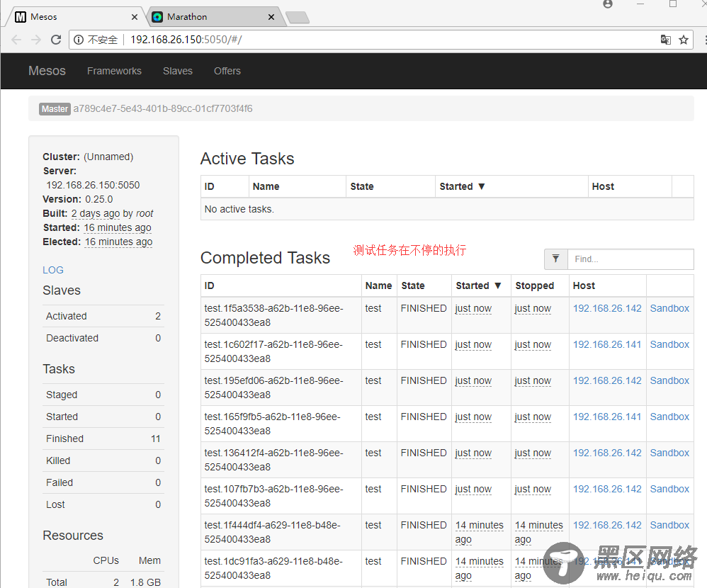707x588 pixels.
Task: Open the Chrome profile icon
Action: pos(608,4)
